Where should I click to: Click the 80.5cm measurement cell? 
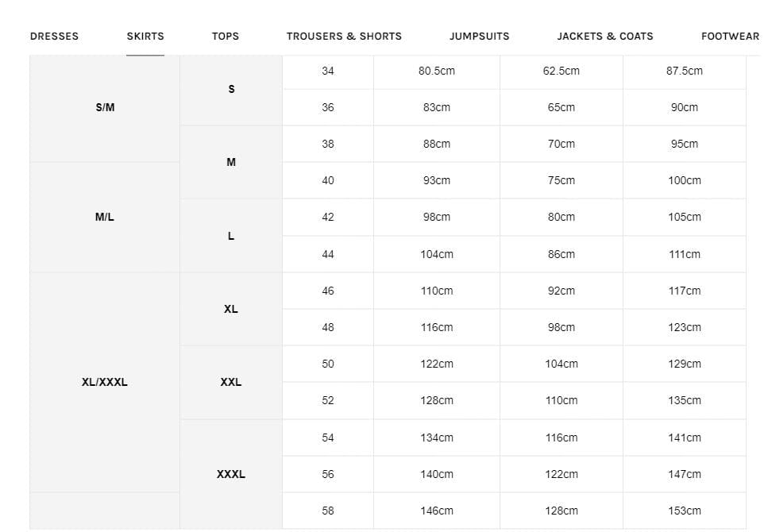pos(437,71)
